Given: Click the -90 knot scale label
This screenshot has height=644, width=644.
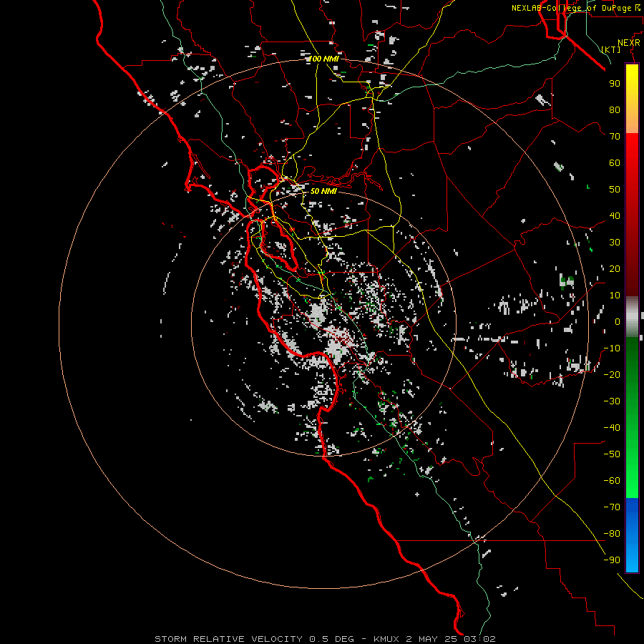Looking at the screenshot, I should tap(612, 560).
